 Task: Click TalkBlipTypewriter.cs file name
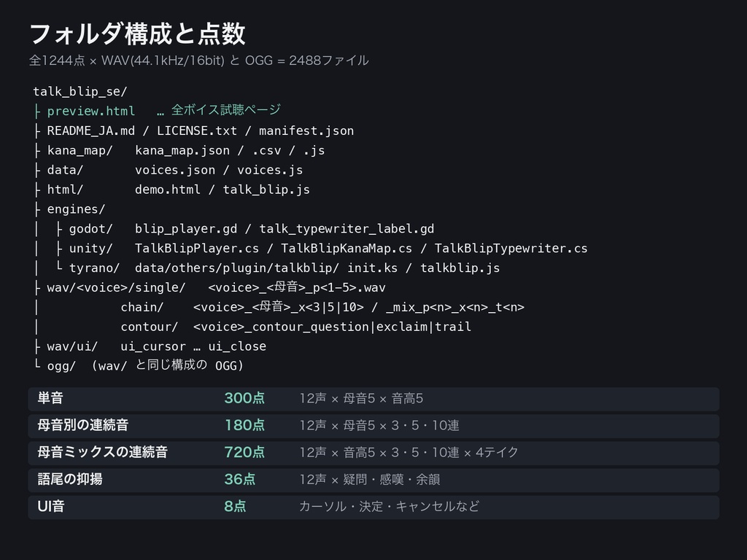point(511,249)
